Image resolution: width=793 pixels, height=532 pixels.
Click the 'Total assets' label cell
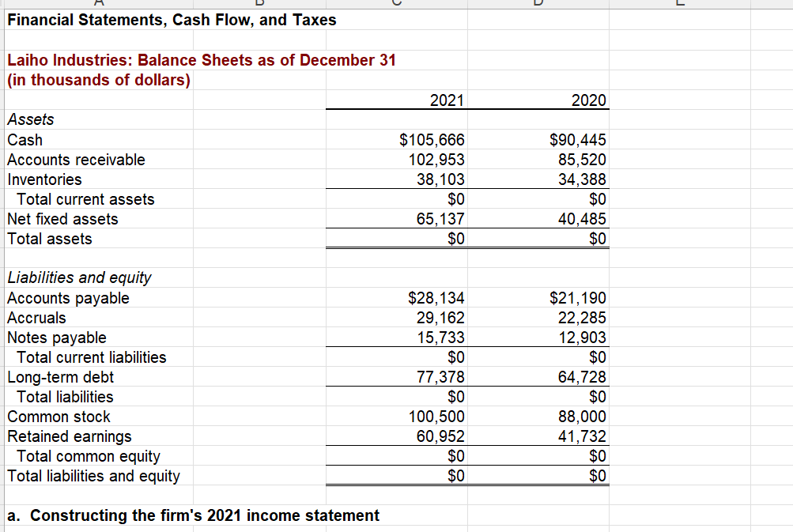pyautogui.click(x=50, y=239)
